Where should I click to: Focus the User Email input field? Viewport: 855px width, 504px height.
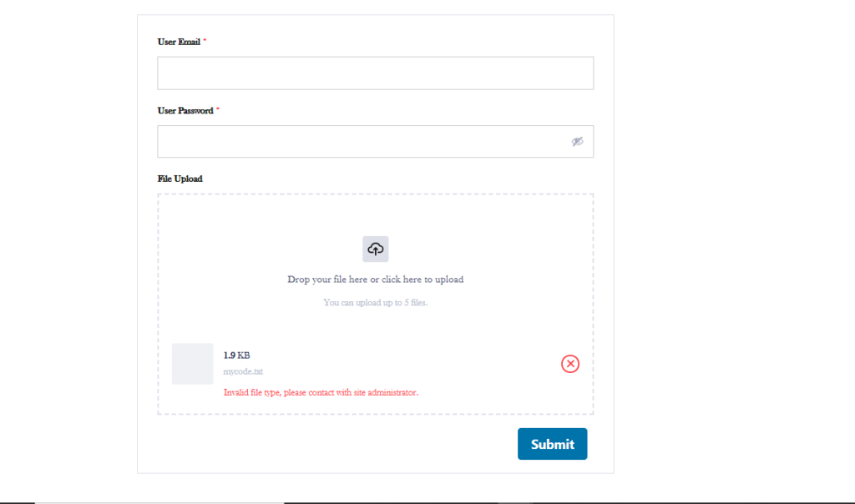pos(375,73)
